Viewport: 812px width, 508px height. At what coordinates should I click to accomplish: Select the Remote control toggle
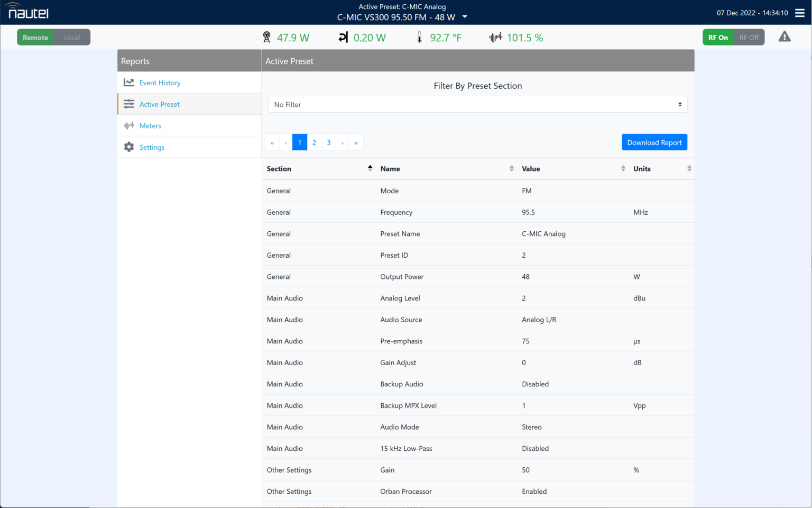tap(35, 38)
